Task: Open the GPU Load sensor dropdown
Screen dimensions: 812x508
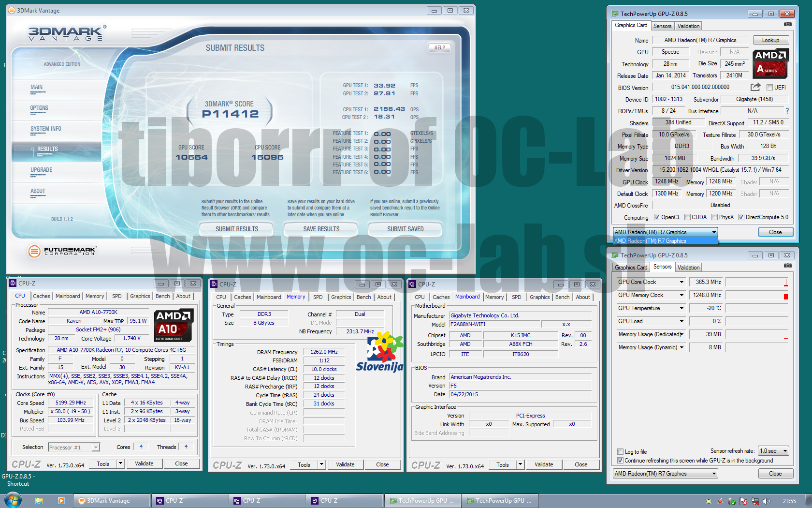Action: (x=681, y=321)
